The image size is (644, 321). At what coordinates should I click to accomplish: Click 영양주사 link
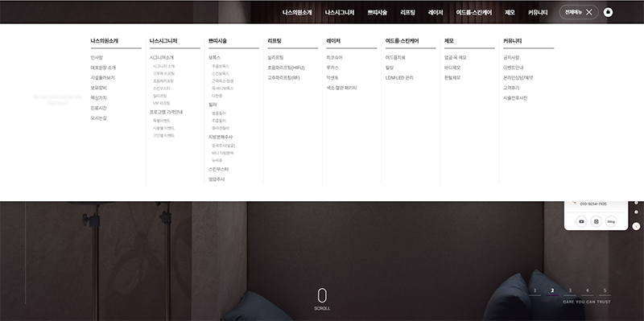217,179
